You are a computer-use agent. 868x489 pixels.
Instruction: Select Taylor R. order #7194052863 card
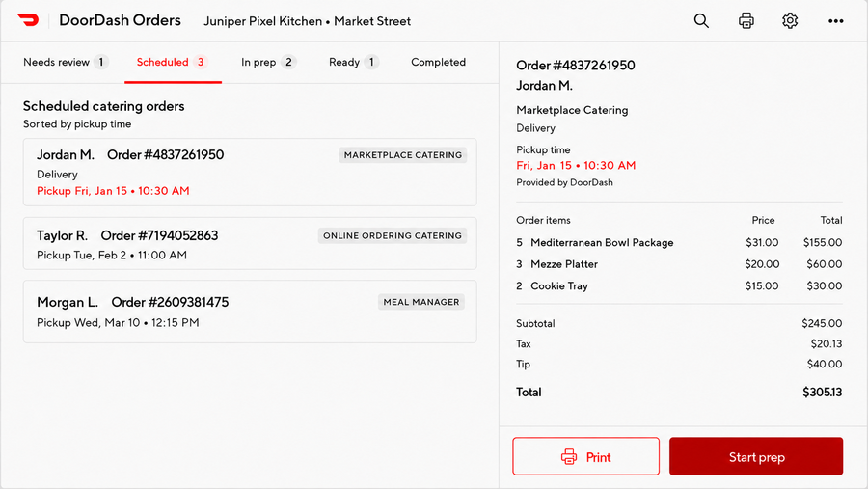[x=250, y=243]
